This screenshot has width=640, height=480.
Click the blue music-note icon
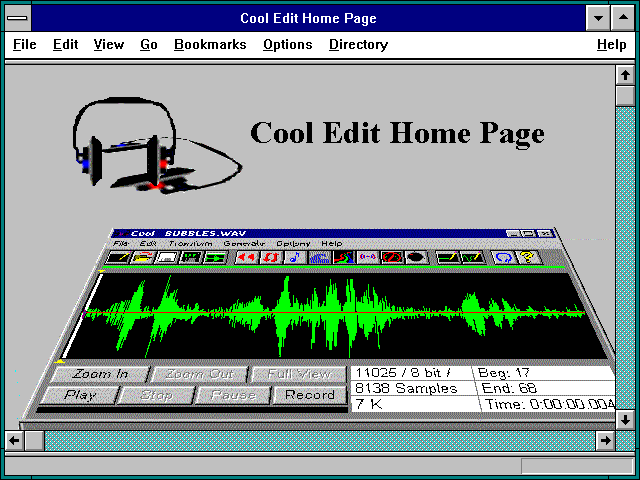(295, 257)
